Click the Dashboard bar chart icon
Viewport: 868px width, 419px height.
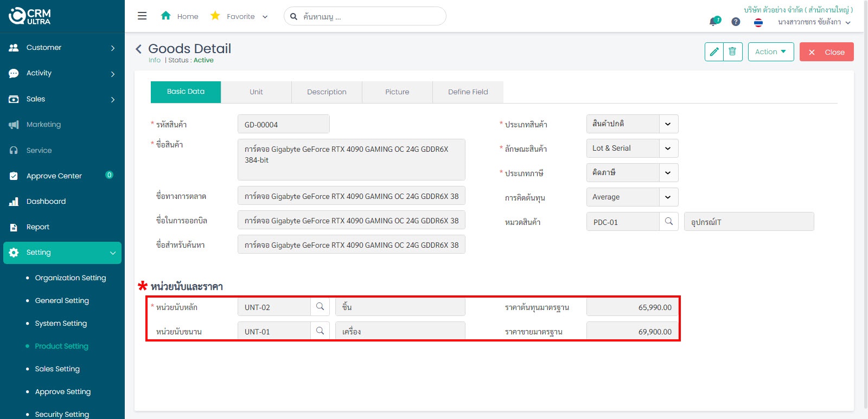click(14, 202)
